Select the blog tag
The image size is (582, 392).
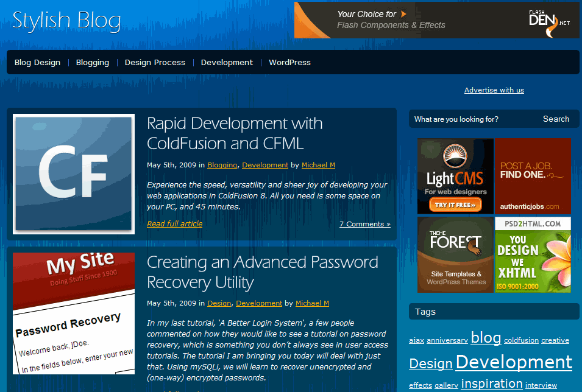coord(486,337)
